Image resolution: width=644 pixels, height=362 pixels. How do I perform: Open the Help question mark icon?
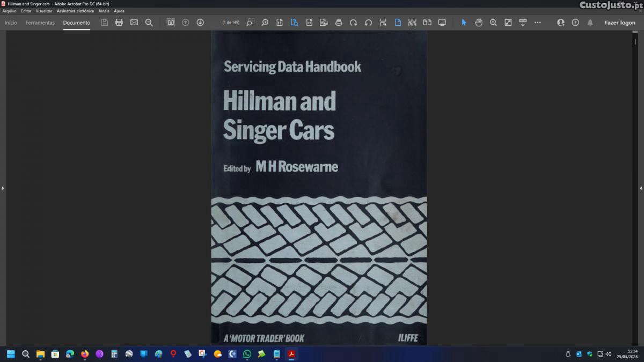pyautogui.click(x=575, y=23)
